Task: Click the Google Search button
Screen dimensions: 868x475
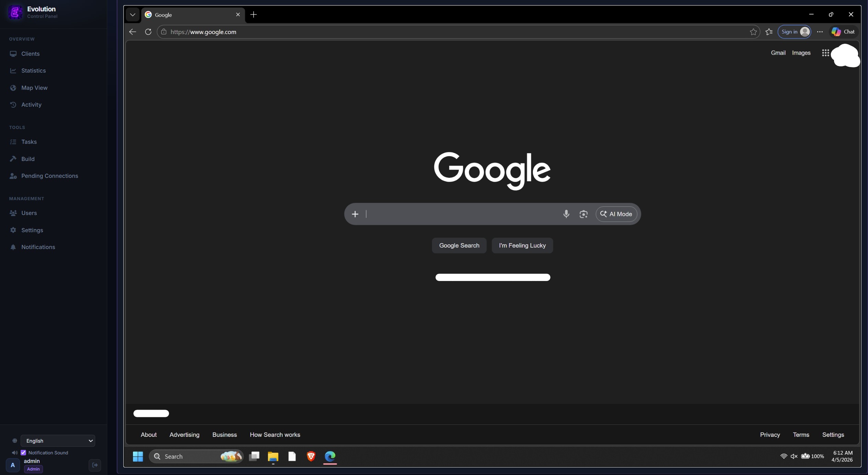Action: point(459,245)
